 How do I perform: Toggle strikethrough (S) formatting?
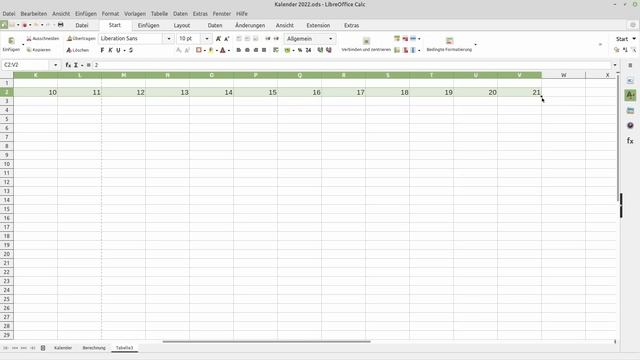coord(131,50)
